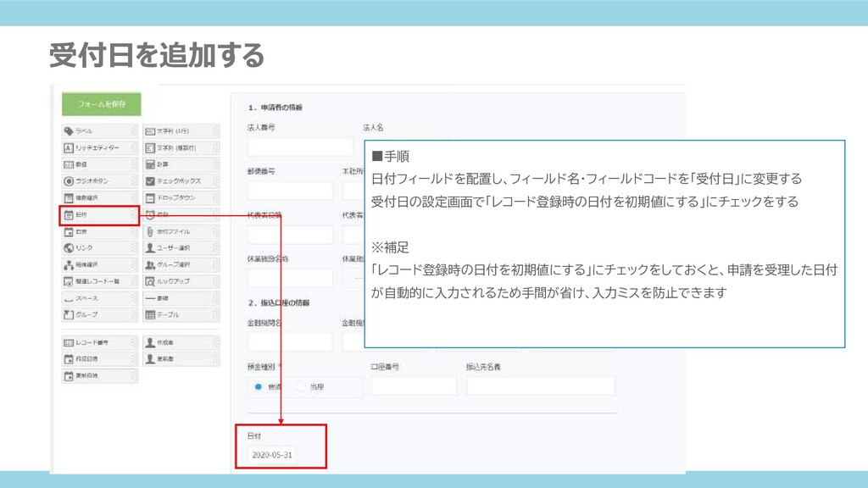Select the ユーザー選択 field icon
Image resolution: width=868 pixels, height=488 pixels.
click(x=150, y=248)
